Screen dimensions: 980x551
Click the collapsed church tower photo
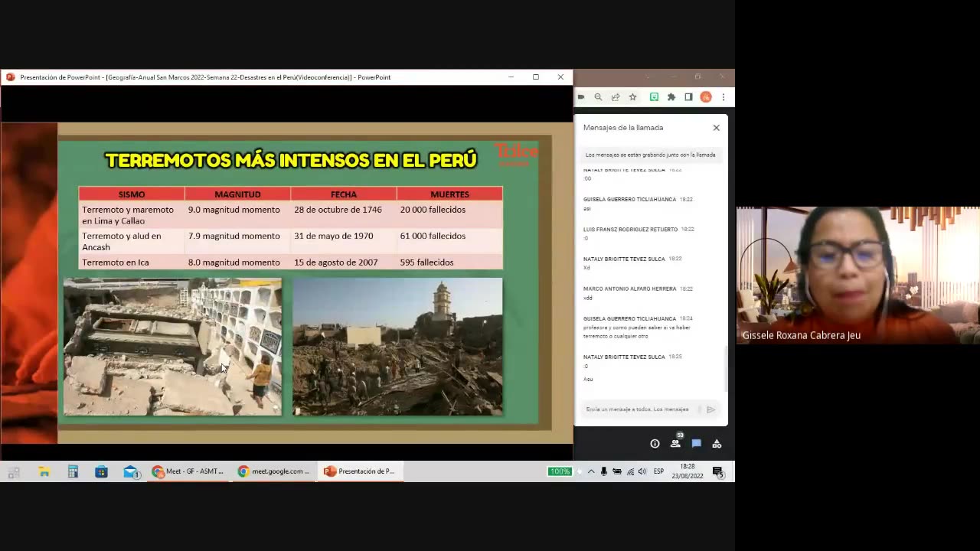tap(397, 347)
